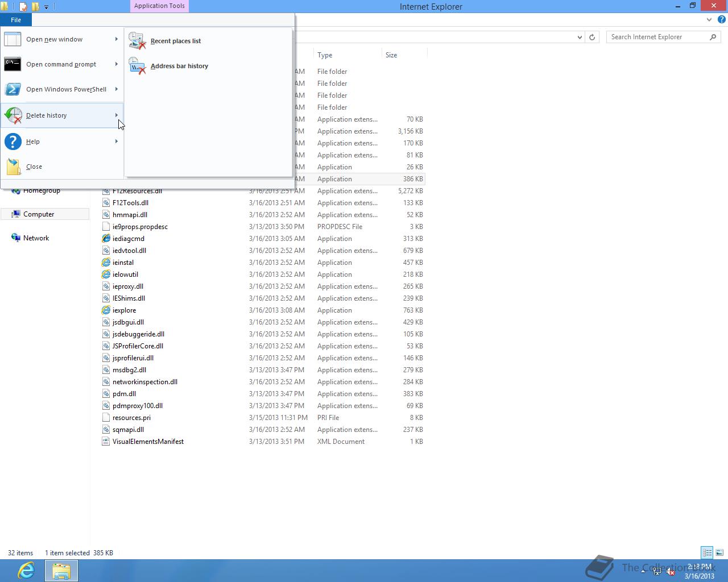The height and width of the screenshot is (582, 728).
Task: Select the file ieproxy.dll
Action: pyautogui.click(x=127, y=286)
